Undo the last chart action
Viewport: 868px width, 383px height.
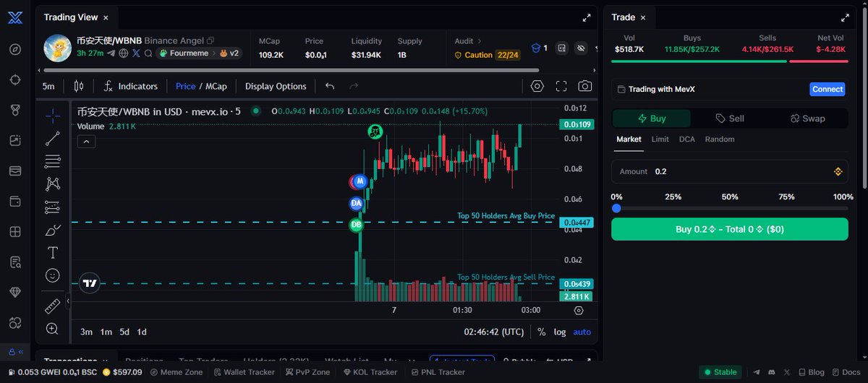pos(330,86)
